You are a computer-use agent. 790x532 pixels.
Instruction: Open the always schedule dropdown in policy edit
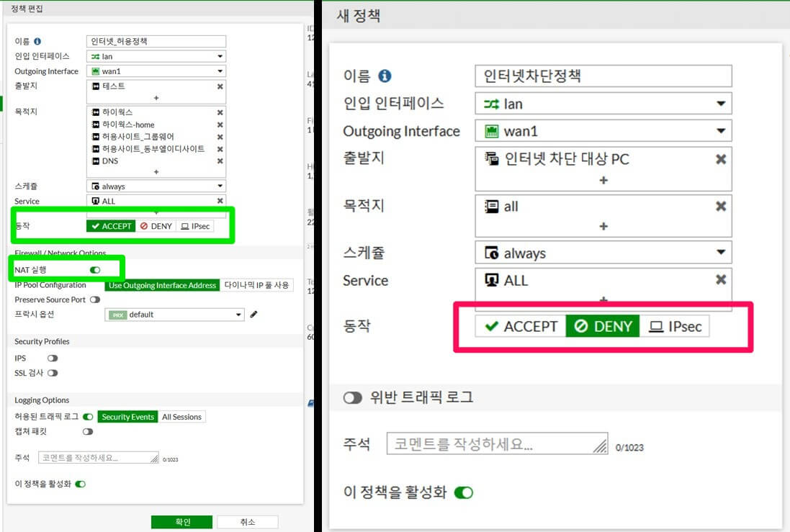pyautogui.click(x=156, y=186)
